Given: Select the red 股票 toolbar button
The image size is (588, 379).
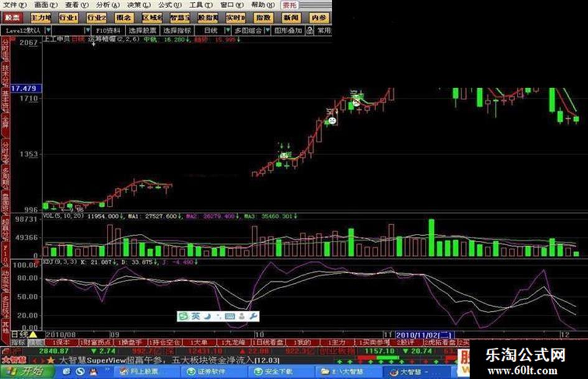Looking at the screenshot, I should coord(12,17).
